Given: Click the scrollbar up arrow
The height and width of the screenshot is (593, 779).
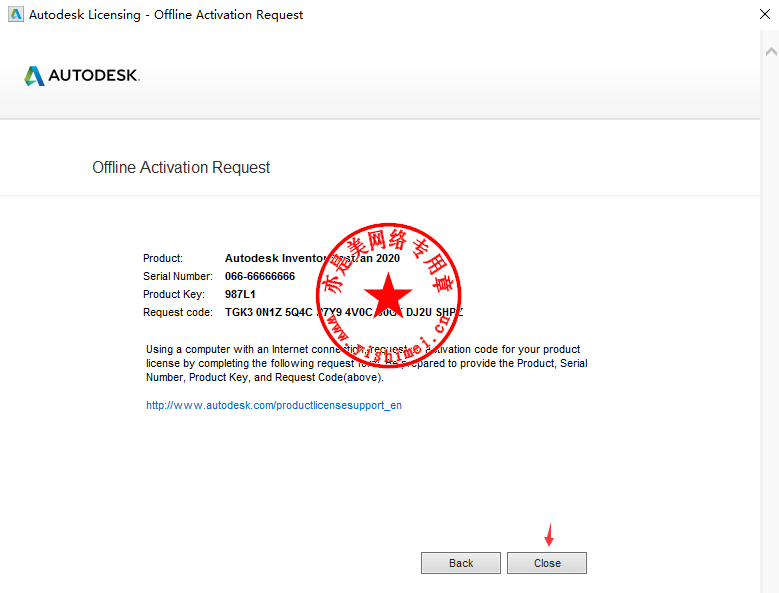Looking at the screenshot, I should pos(771,51).
